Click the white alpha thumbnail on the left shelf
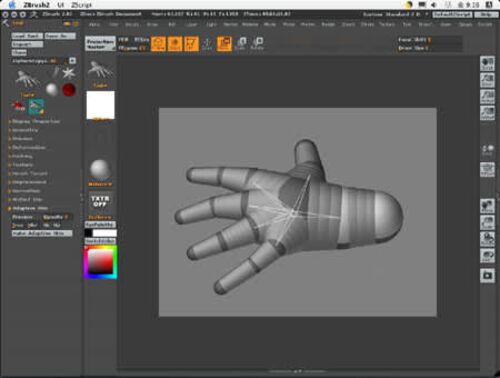 100,105
